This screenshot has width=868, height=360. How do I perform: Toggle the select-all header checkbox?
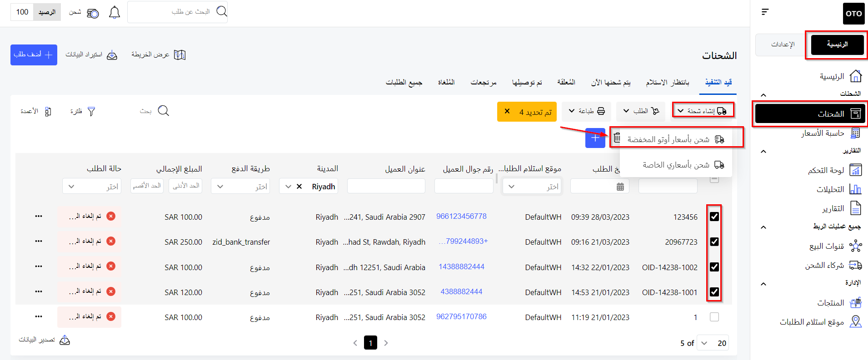[714, 179]
